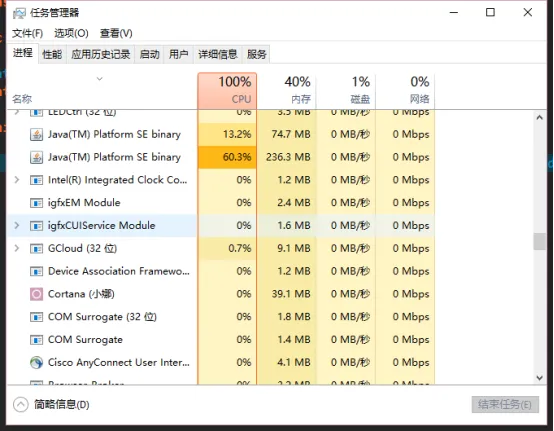Click Intel(R) Integrated Clock process icon
The height and width of the screenshot is (431, 554).
click(x=36, y=180)
